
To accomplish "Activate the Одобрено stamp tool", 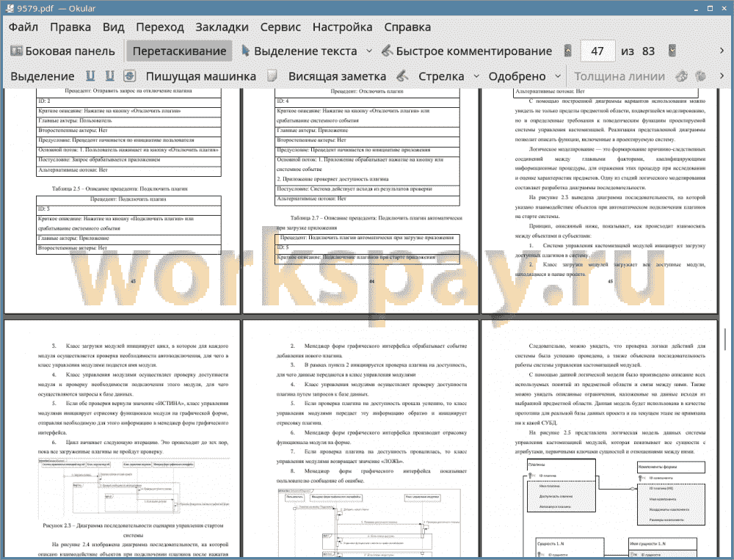I will (x=517, y=76).
